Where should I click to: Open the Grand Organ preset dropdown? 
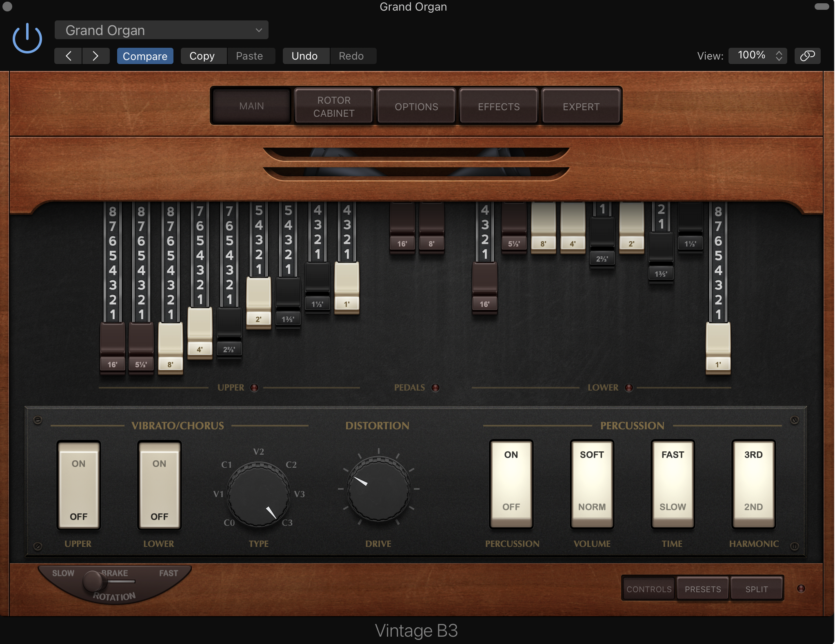click(x=161, y=30)
